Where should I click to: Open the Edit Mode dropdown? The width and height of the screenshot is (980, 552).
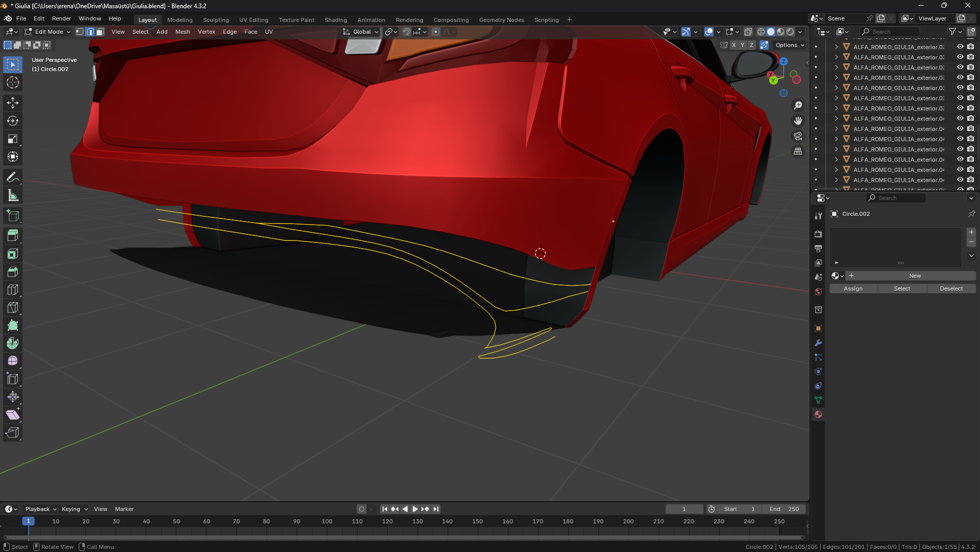[48, 32]
